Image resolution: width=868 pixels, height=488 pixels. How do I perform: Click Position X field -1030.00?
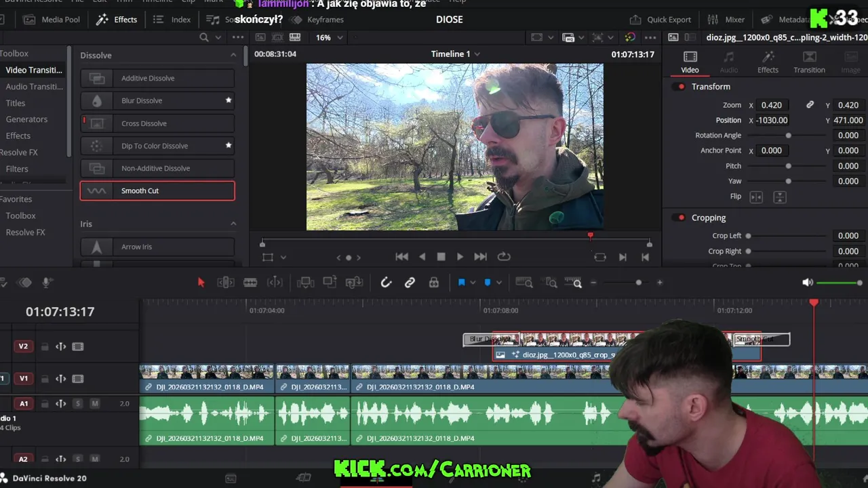(x=772, y=120)
